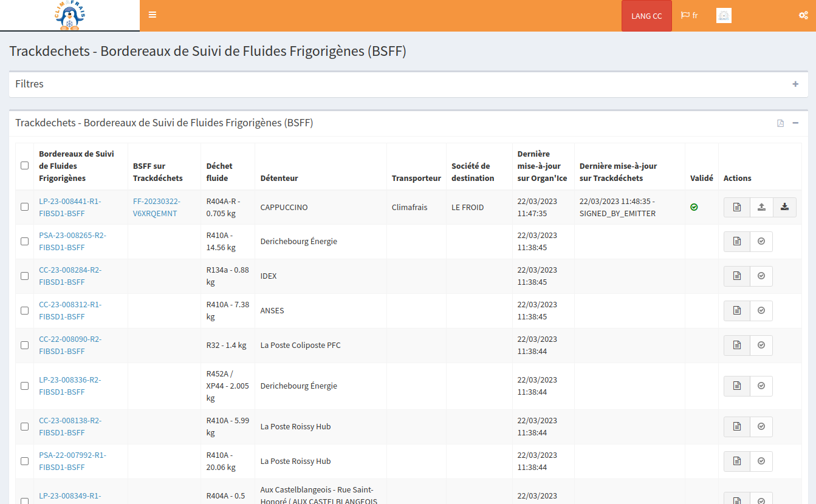This screenshot has height=504, width=816.
Task: Select checkbox for CC-23-008312-R1 row
Action: click(24, 310)
